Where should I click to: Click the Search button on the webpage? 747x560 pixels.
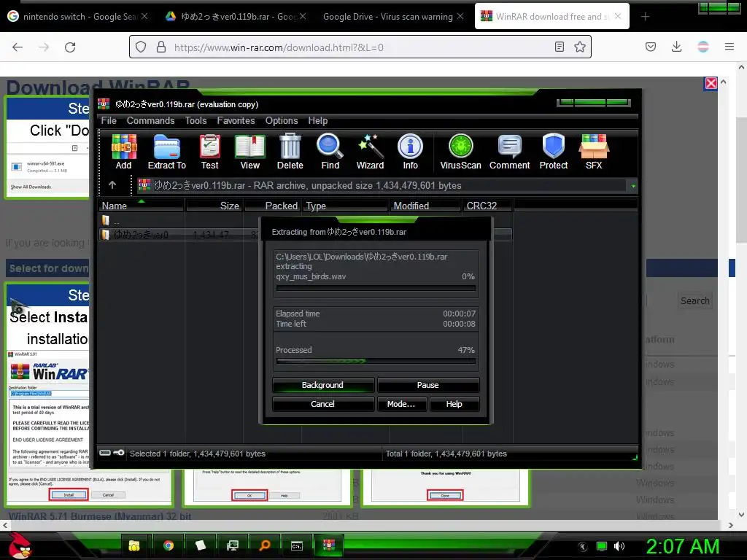pyautogui.click(x=695, y=301)
